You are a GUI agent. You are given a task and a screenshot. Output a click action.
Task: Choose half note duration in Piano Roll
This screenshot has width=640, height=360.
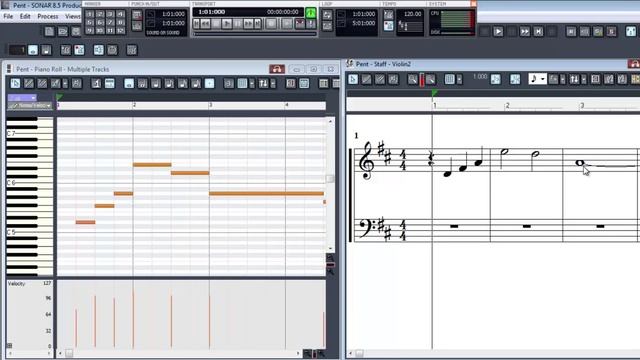point(142,83)
